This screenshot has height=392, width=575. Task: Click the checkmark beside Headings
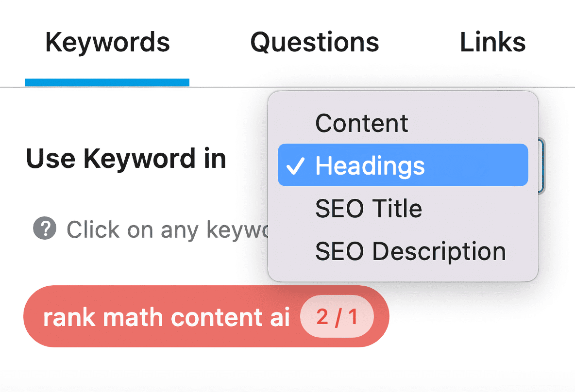pyautogui.click(x=295, y=167)
